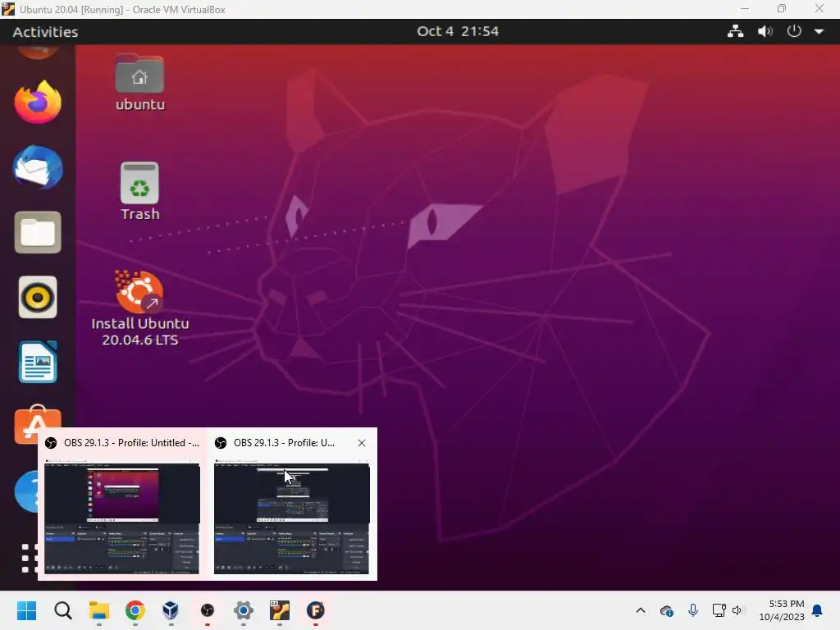Viewport: 840px width, 630px height.
Task: Close the second OBS preview window
Action: tap(362, 443)
